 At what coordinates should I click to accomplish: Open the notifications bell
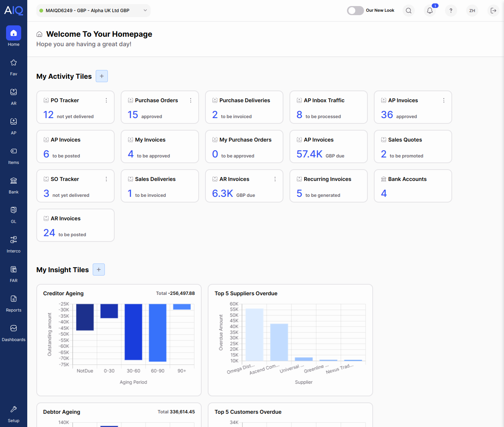pyautogui.click(x=430, y=11)
